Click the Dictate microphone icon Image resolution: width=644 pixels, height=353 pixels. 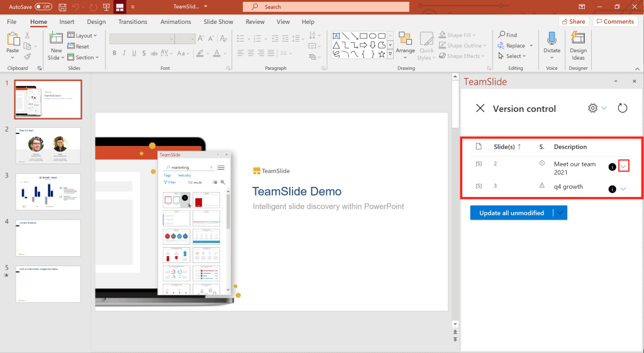click(552, 38)
